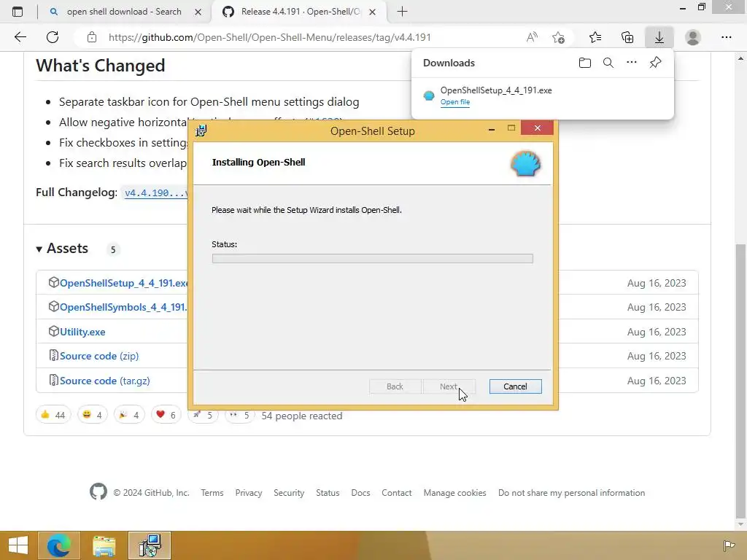Select the installer taskbar icon
747x560 pixels.
pos(150,545)
